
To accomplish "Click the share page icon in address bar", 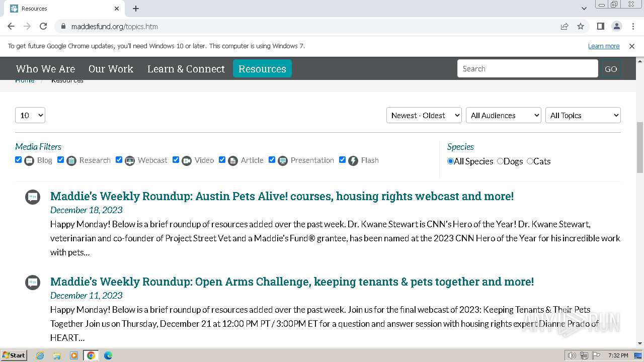I will tap(565, 26).
